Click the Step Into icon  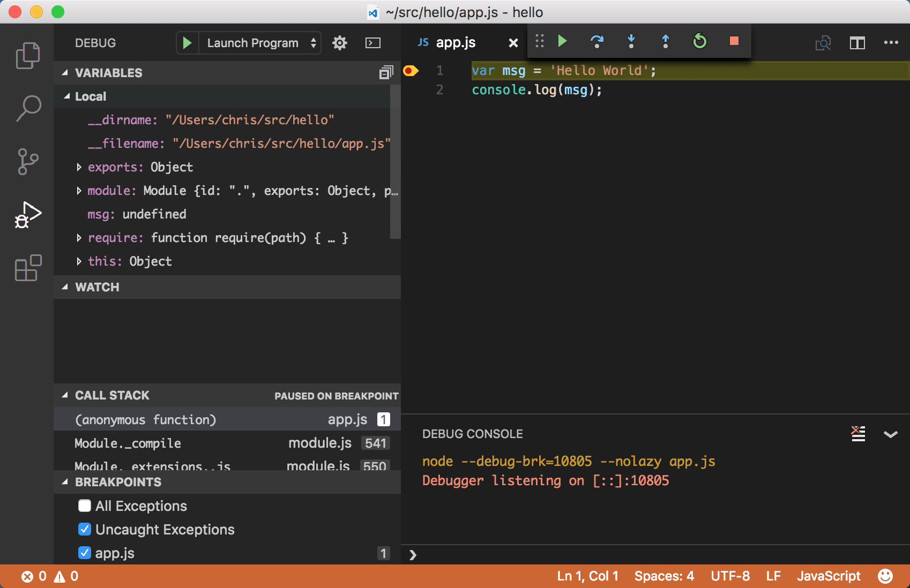(x=631, y=41)
